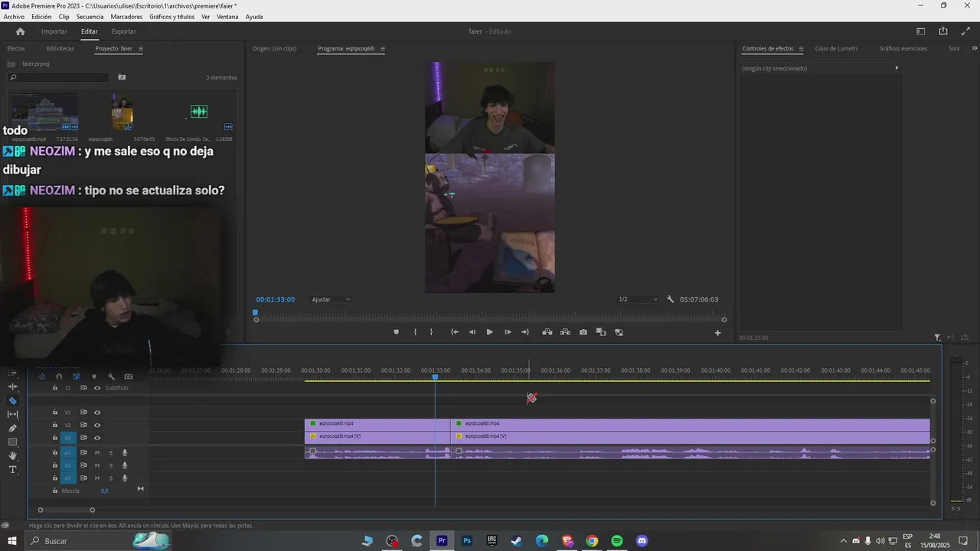Click the new bin folder icon
The height and width of the screenshot is (551, 980).
pos(122,77)
